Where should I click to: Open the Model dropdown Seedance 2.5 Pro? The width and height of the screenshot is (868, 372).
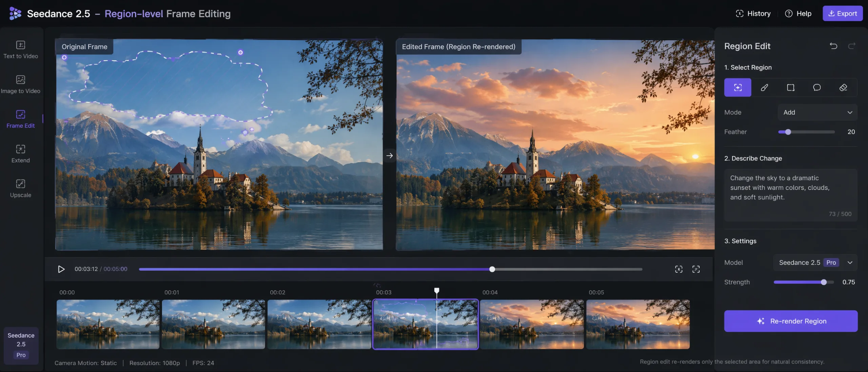tap(815, 262)
